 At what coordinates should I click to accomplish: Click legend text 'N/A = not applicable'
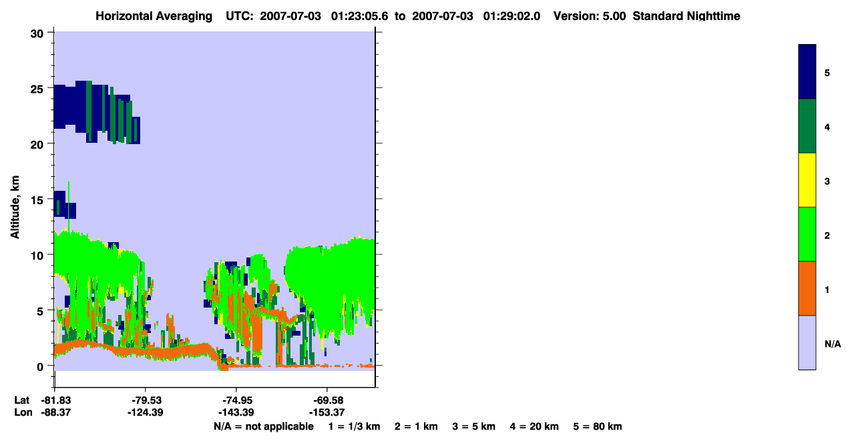coord(264,426)
